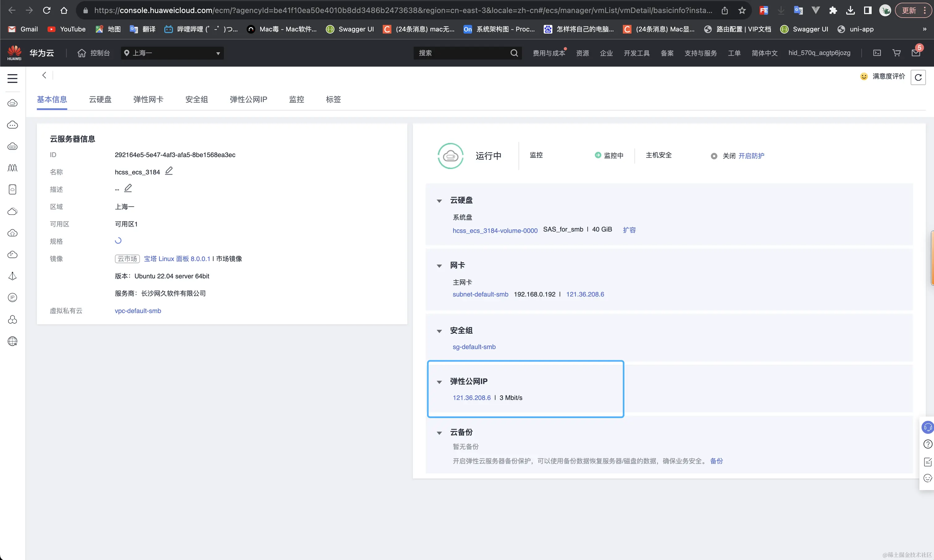Switch to the 安全组 tab

[x=196, y=99]
